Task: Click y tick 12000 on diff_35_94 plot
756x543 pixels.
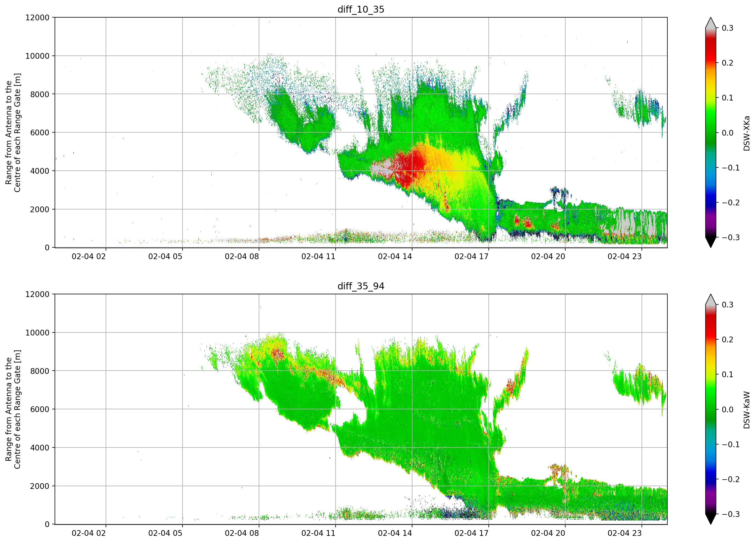Action: point(37,294)
